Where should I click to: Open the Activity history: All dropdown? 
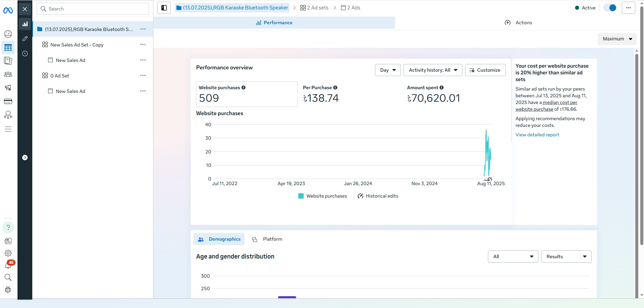click(432, 70)
